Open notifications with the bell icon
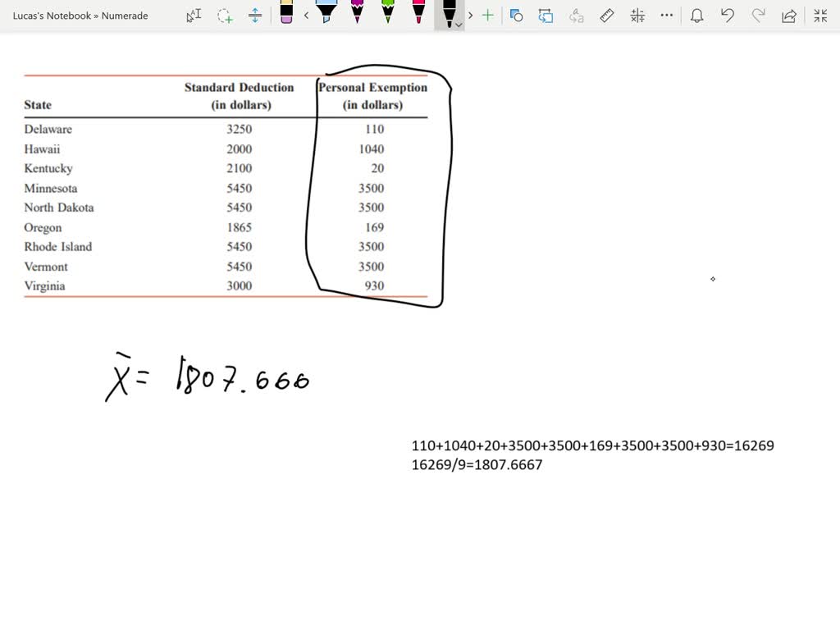The width and height of the screenshot is (840, 630). tap(696, 15)
